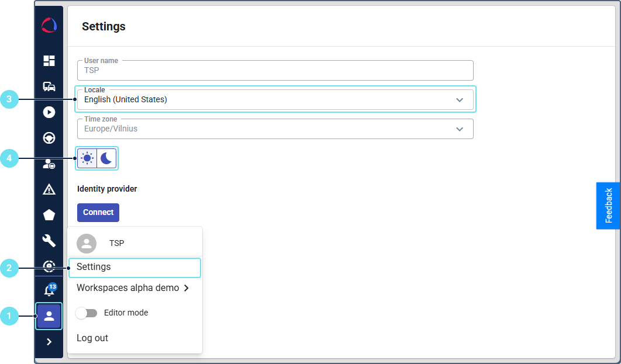Open notifications bell with 13 badge

pyautogui.click(x=49, y=290)
